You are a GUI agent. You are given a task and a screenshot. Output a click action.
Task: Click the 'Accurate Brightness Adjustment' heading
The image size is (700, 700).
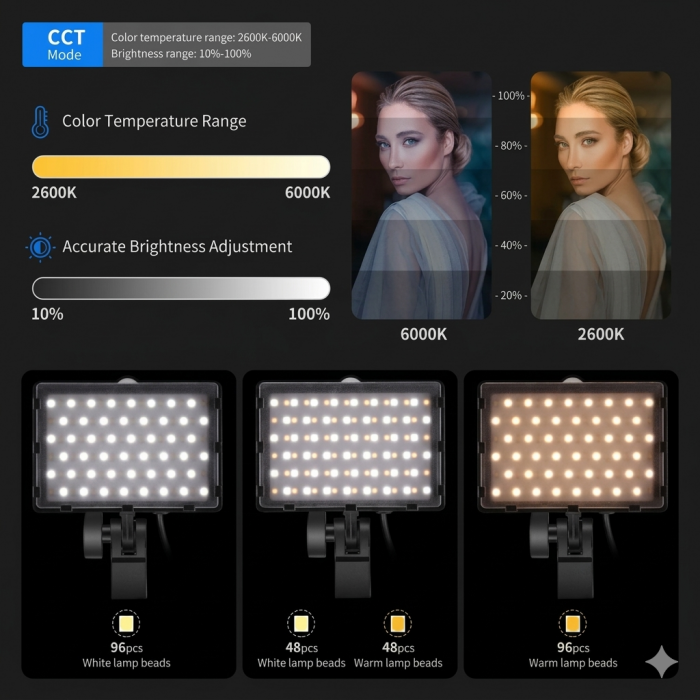coord(177,246)
